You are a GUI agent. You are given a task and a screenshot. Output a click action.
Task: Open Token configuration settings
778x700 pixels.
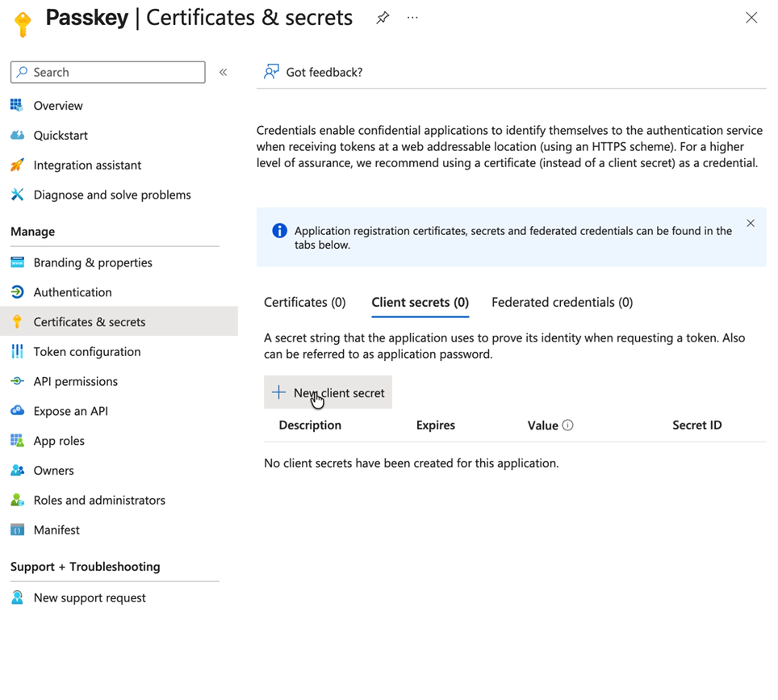click(87, 352)
